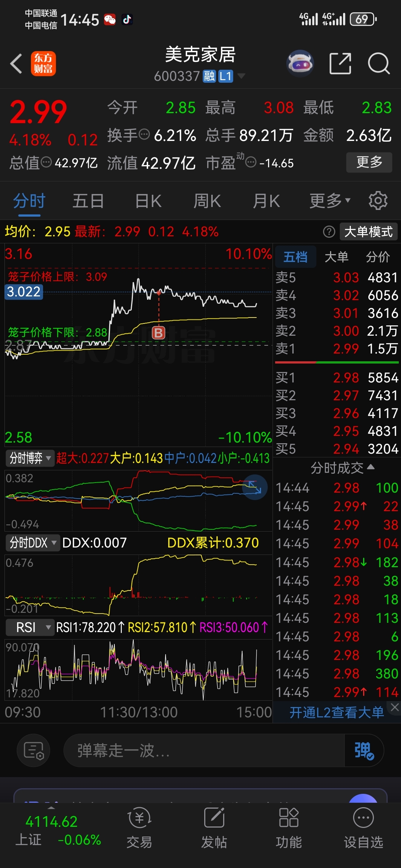Tap the 14:44 trade of 100 lots
Viewport: 401px width, 868px height.
click(x=337, y=488)
